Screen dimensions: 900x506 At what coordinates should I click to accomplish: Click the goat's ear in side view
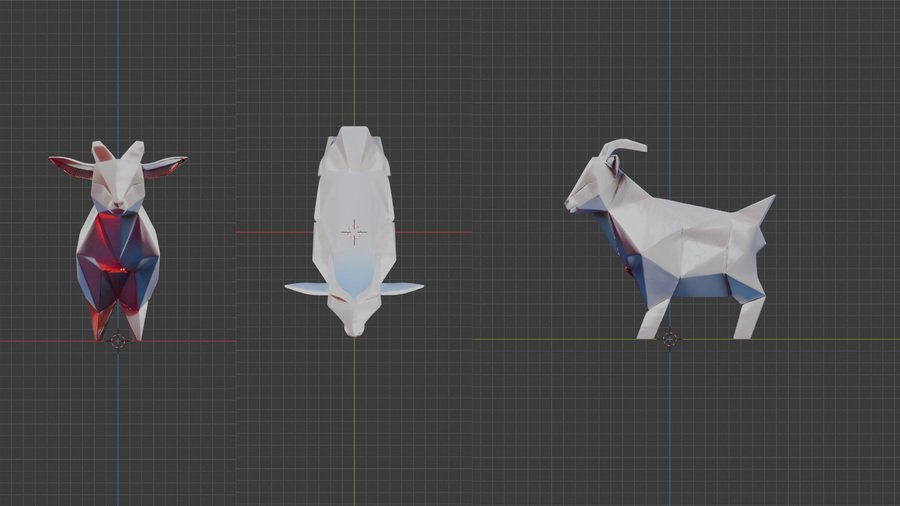(613, 165)
